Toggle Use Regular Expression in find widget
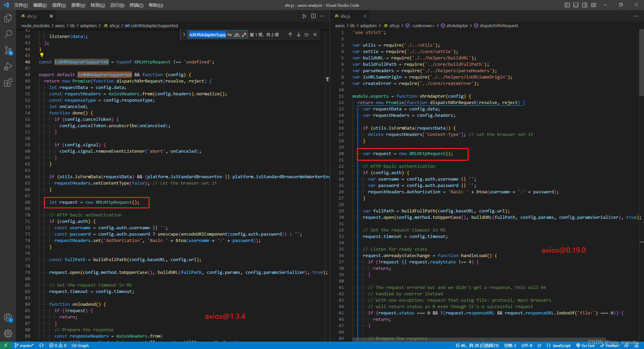644x349 pixels. (x=244, y=35)
